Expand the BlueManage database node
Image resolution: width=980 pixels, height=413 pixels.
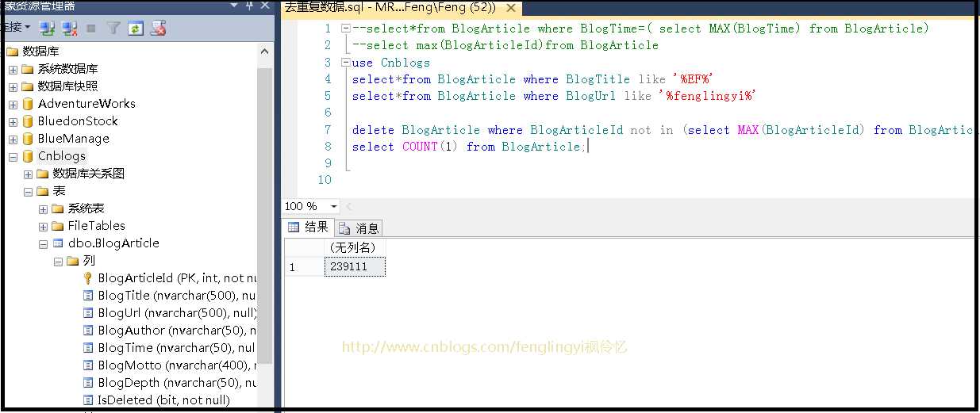13,140
